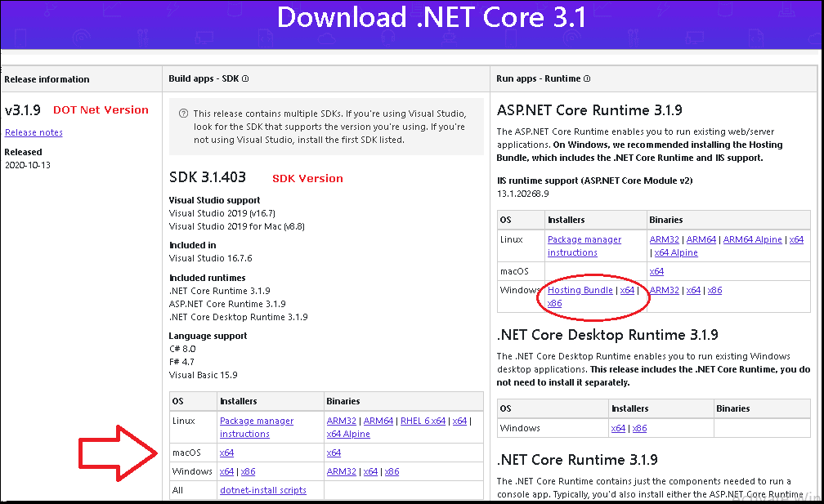Click the F# 4.7 language entry

tap(181, 362)
